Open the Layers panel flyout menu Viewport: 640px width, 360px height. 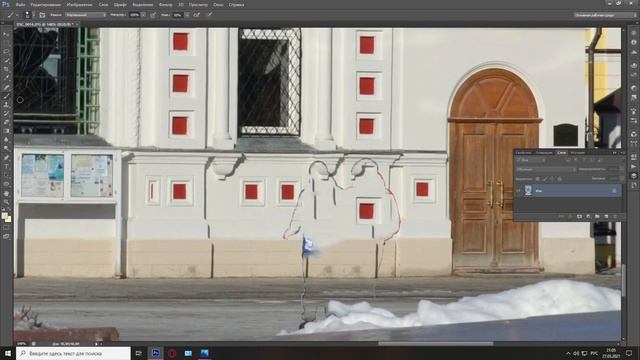click(622, 153)
